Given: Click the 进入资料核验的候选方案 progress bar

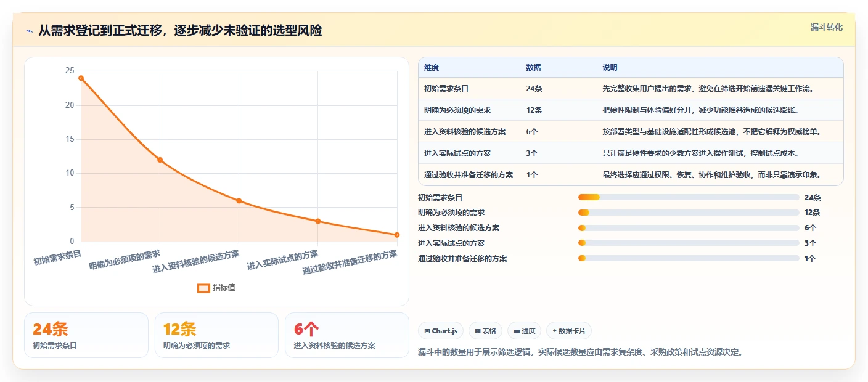Looking at the screenshot, I should [x=689, y=228].
